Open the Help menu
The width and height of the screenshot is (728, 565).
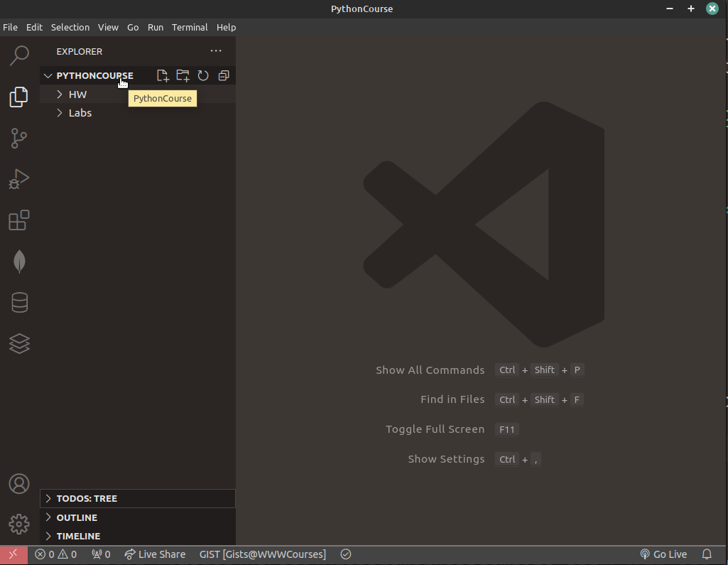226,28
